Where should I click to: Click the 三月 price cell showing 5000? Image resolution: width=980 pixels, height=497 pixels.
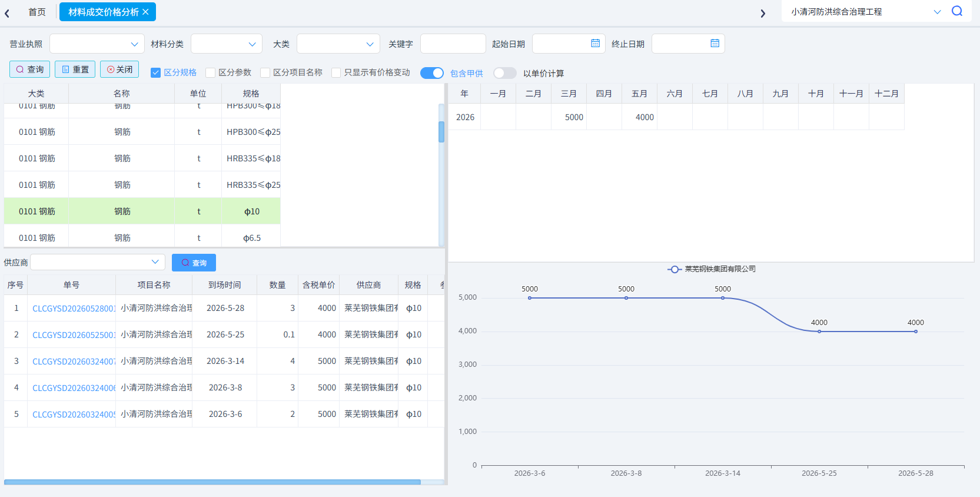[569, 117]
